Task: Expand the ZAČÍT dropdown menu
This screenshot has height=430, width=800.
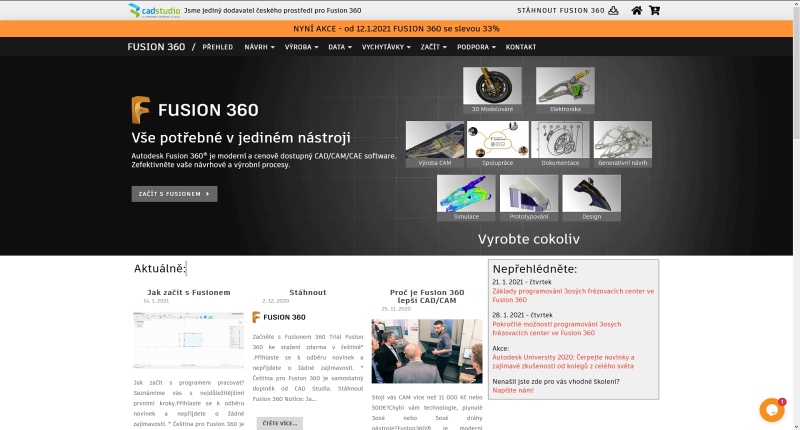Action: (434, 47)
